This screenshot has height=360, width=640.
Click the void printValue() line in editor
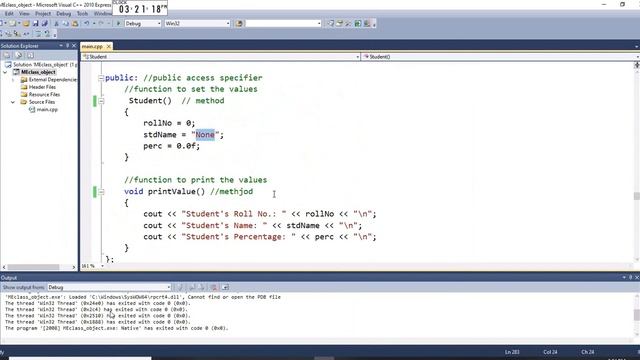coord(189,191)
